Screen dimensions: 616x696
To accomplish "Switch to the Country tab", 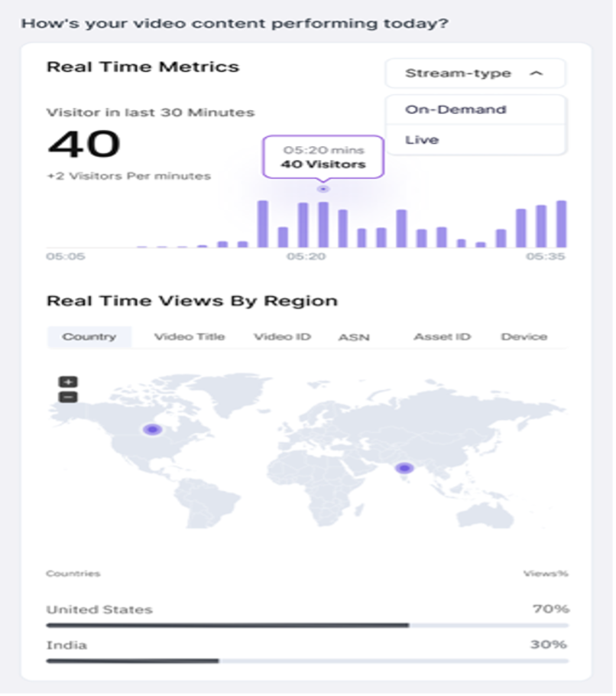I will click(89, 337).
